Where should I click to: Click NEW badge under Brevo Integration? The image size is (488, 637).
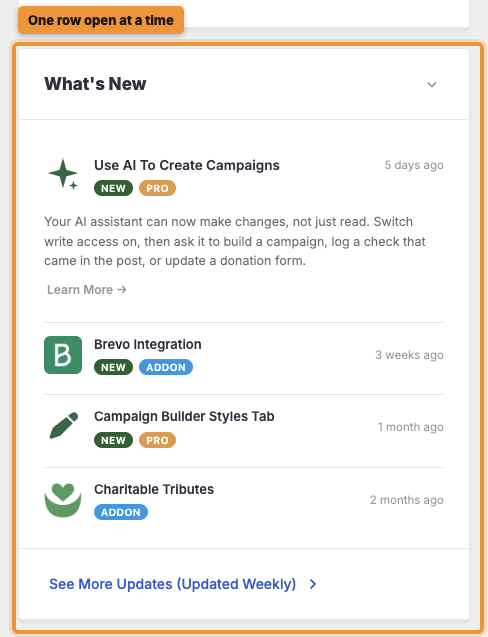[113, 367]
